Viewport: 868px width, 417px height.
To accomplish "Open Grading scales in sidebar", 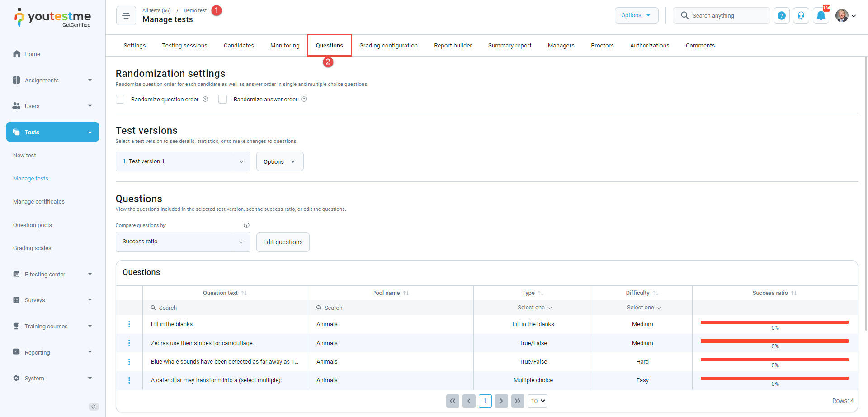I will click(x=32, y=248).
